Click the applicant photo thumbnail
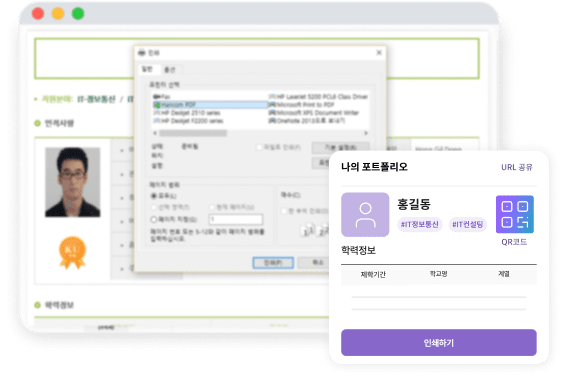563x378 pixels. [x=73, y=182]
